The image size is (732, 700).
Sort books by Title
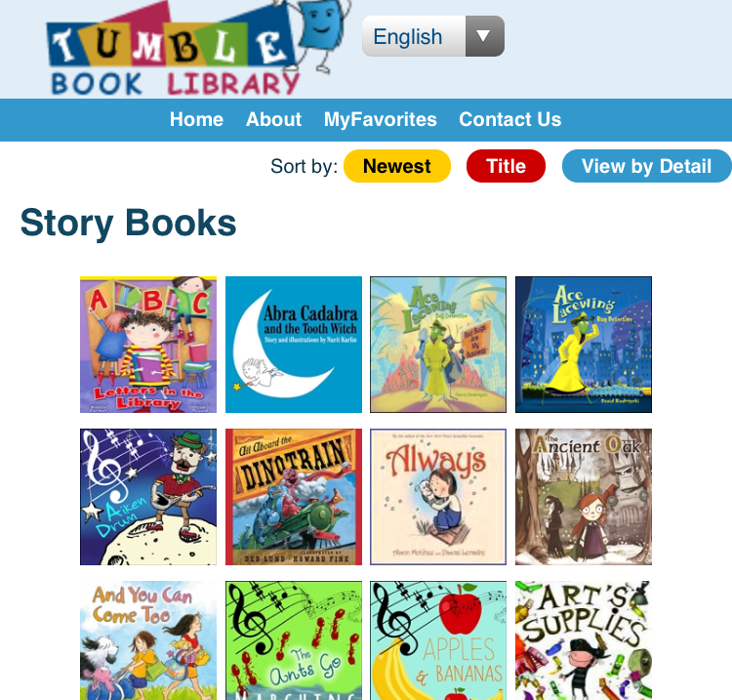[x=506, y=166]
